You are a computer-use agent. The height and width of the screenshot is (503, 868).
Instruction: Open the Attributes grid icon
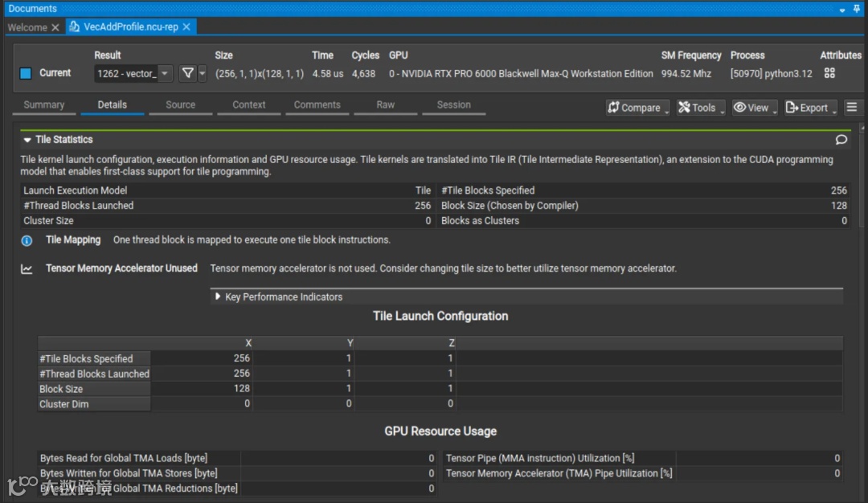(829, 73)
